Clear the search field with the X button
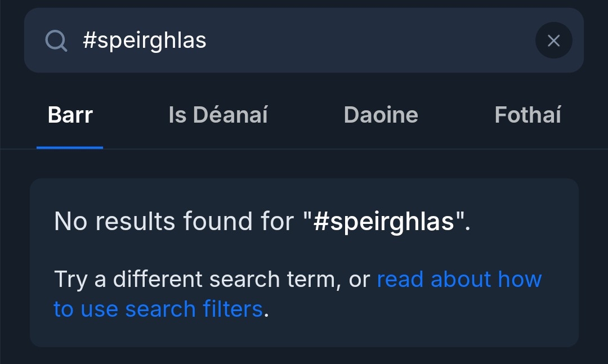Image resolution: width=608 pixels, height=364 pixels. coord(553,41)
